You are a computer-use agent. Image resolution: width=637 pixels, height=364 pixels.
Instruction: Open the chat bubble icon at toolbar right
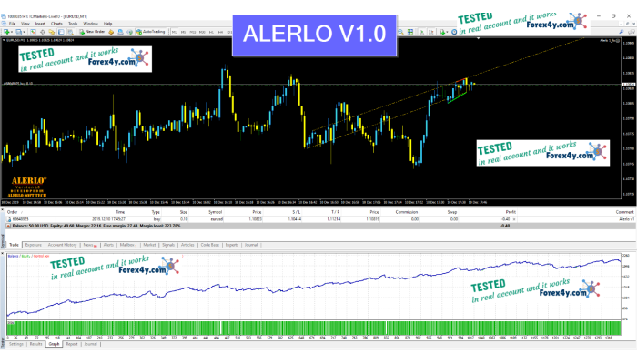[632, 32]
